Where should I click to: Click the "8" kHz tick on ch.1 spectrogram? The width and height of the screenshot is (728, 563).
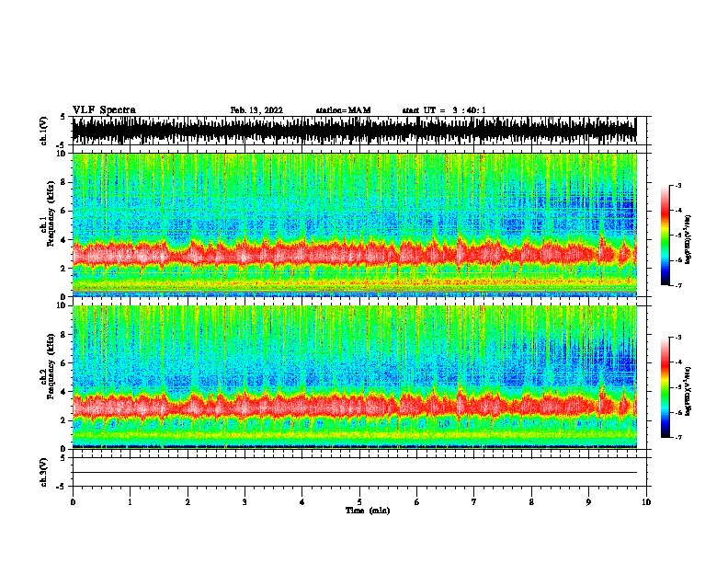click(x=63, y=182)
